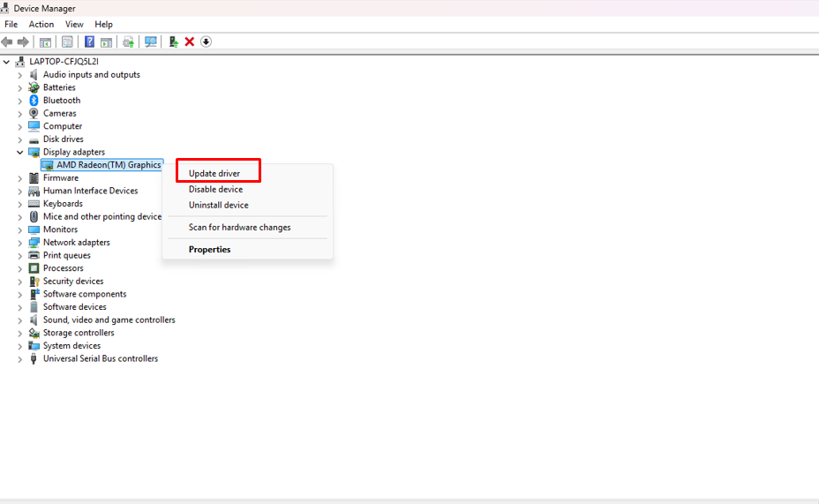Viewport: 819px width, 504px height.
Task: Click the Update driver toolbar icon with green arrow
Action: click(173, 41)
